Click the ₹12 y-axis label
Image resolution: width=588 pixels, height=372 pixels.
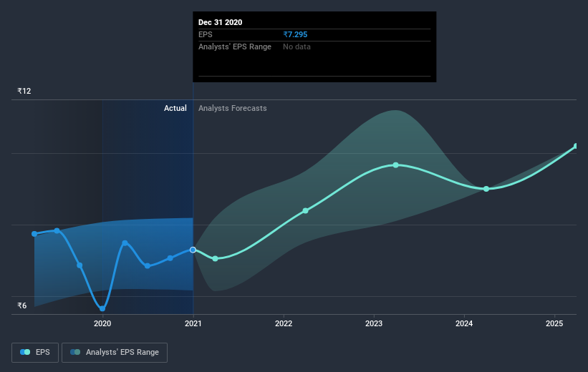pyautogui.click(x=24, y=91)
